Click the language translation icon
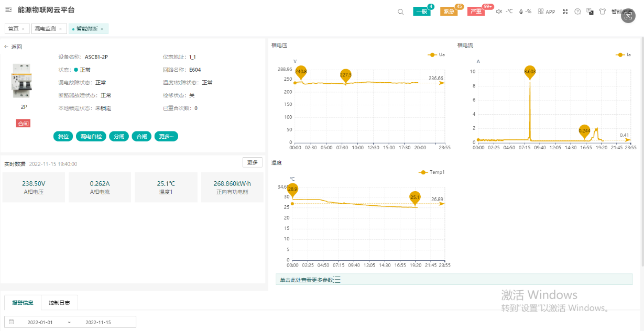The height and width of the screenshot is (331, 644). click(x=590, y=12)
